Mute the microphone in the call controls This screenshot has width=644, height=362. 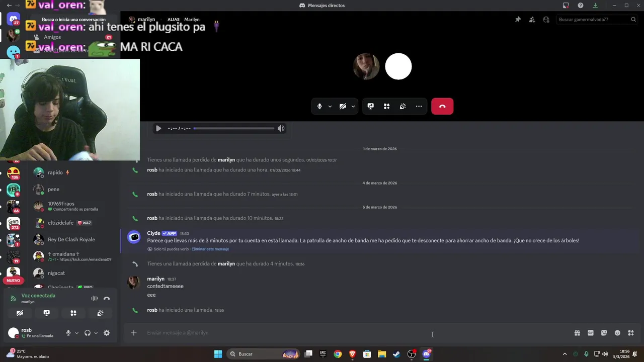tap(319, 107)
